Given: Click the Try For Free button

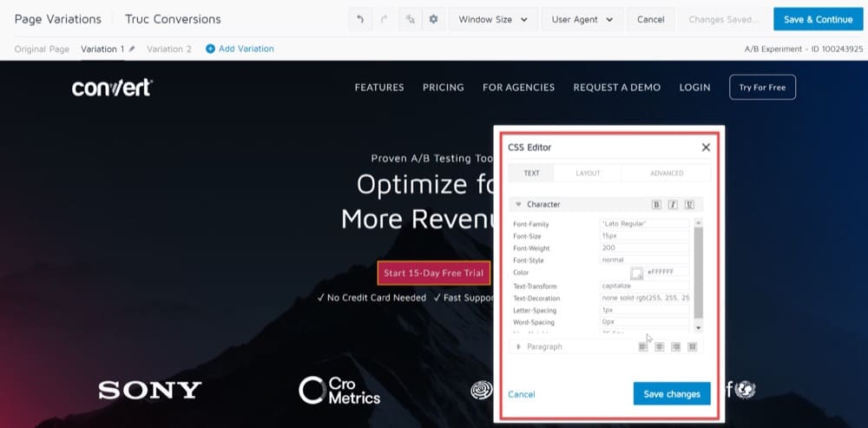Looking at the screenshot, I should [762, 87].
